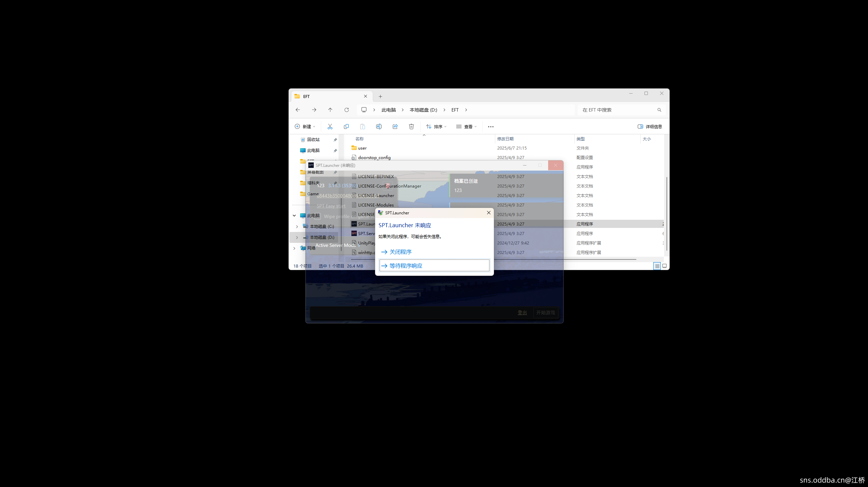This screenshot has width=868, height=487.
Task: Click the 本地磁盘 (D:) breadcrumb
Action: pyautogui.click(x=423, y=110)
